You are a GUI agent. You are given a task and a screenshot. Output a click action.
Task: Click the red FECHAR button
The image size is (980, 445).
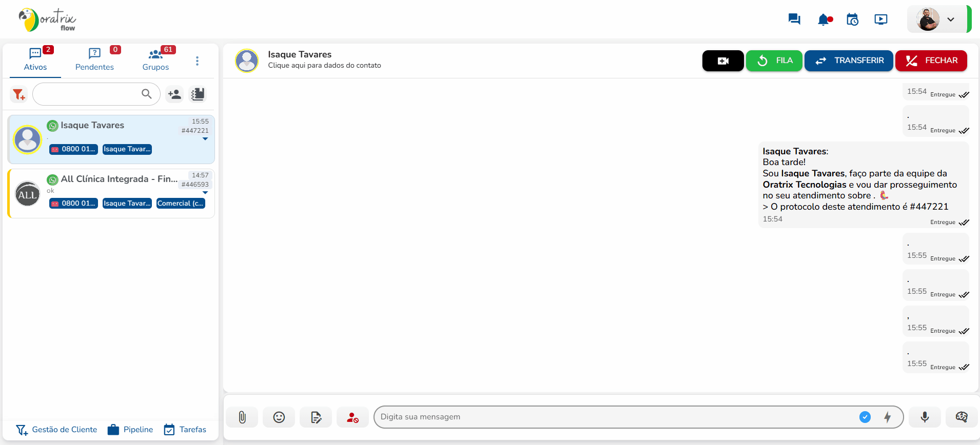coord(931,61)
